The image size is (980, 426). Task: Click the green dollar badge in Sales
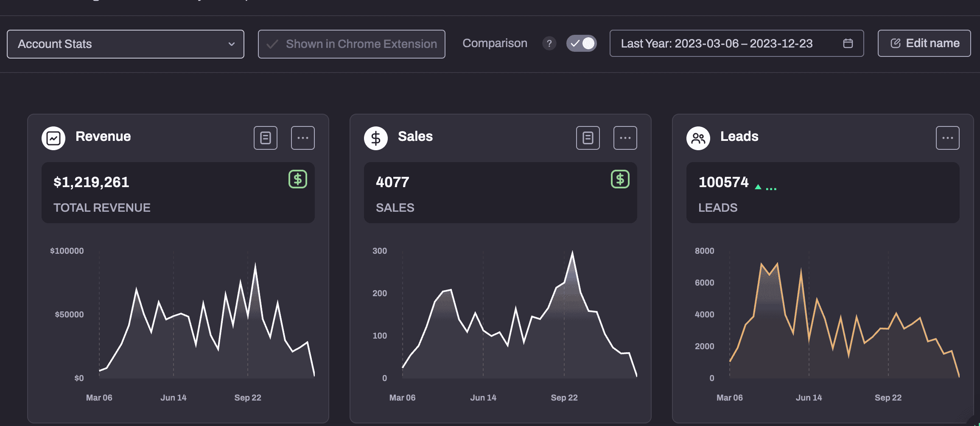tap(620, 179)
